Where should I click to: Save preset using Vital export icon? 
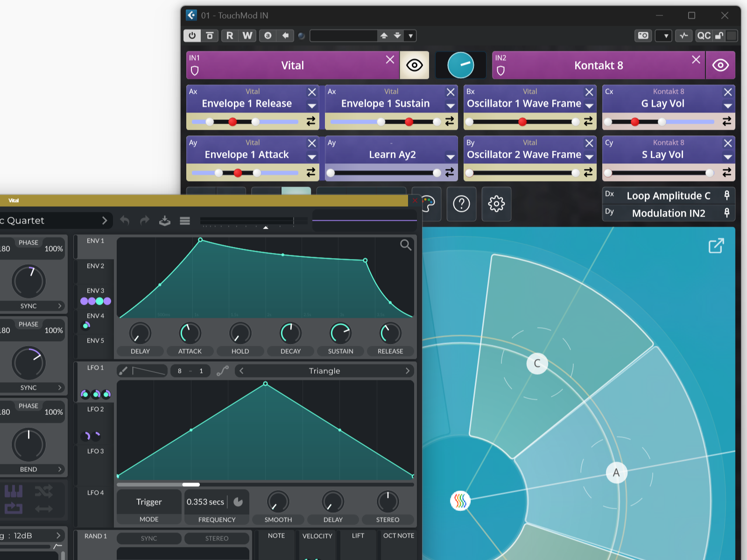click(x=164, y=220)
